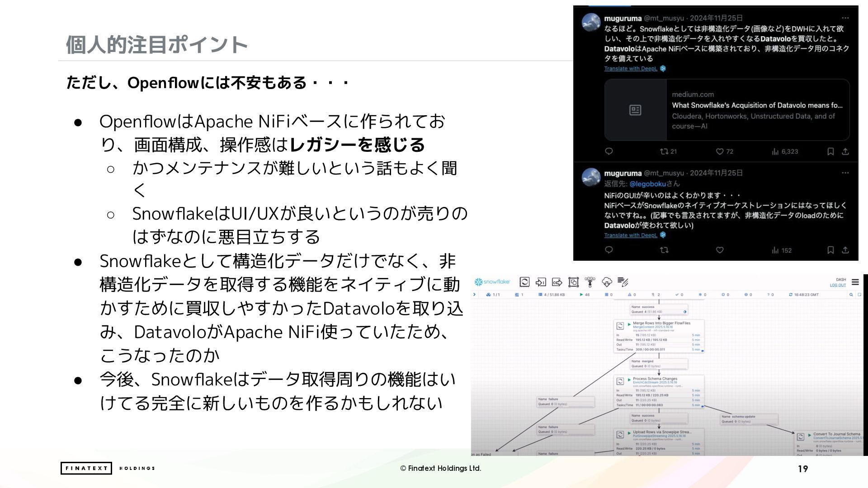Click the Snowflake logo in Openflow canvas
868x488 pixels.
click(x=492, y=282)
